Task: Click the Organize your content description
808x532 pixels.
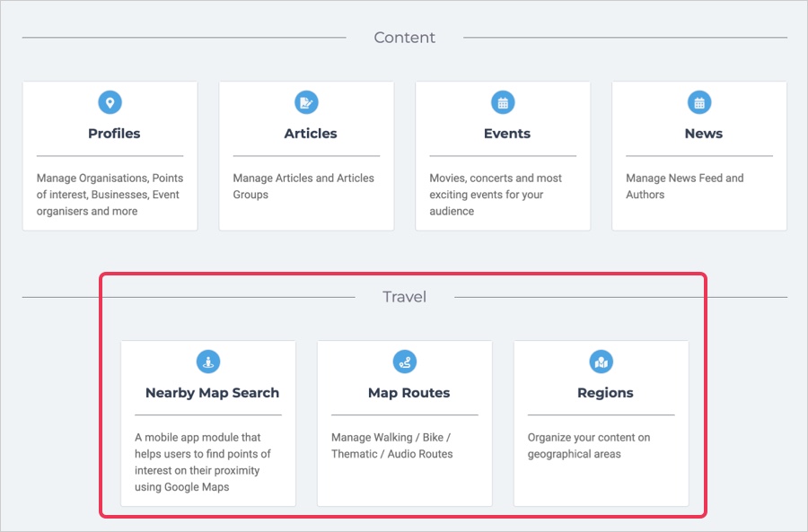Action: [589, 446]
